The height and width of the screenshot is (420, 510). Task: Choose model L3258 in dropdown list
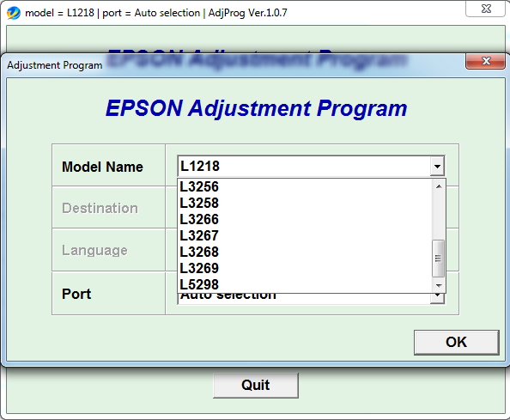pos(306,203)
